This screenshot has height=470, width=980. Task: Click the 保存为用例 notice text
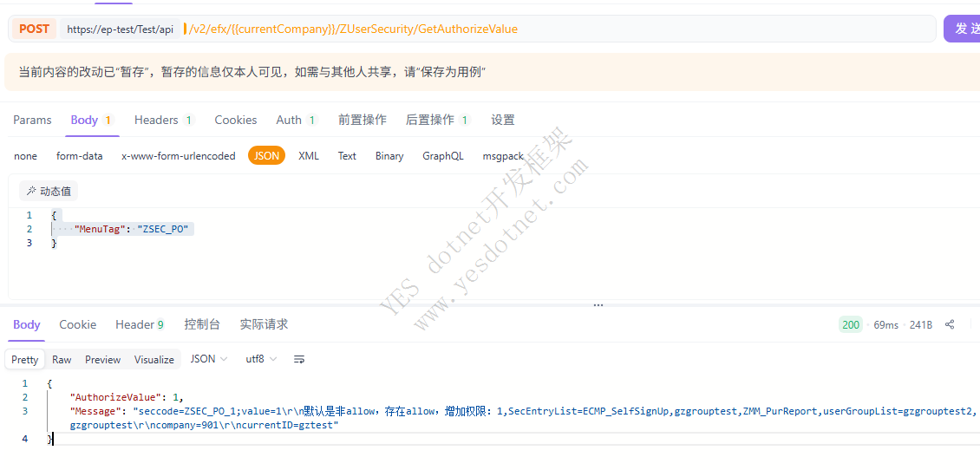tap(451, 73)
